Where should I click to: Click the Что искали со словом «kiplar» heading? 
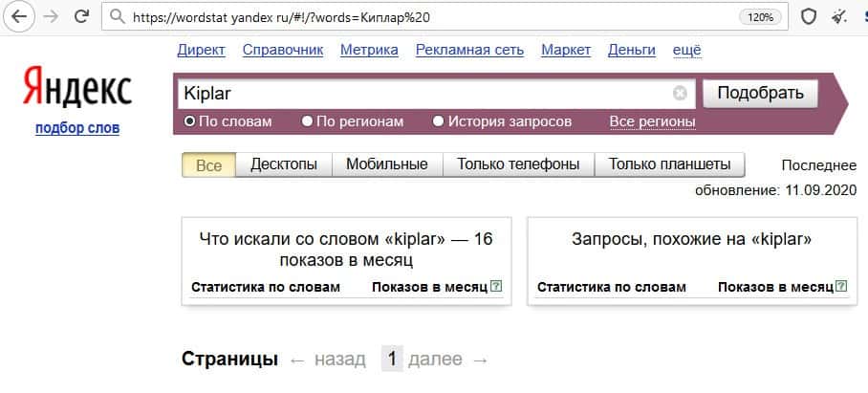346,249
